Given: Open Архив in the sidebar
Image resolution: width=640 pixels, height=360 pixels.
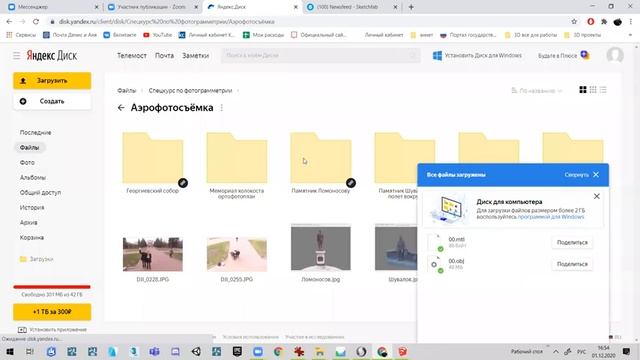Looking at the screenshot, I should point(29,222).
